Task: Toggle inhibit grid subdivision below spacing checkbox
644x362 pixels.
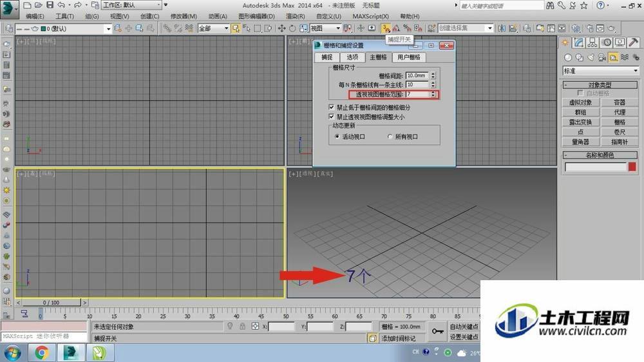Action: [332, 107]
